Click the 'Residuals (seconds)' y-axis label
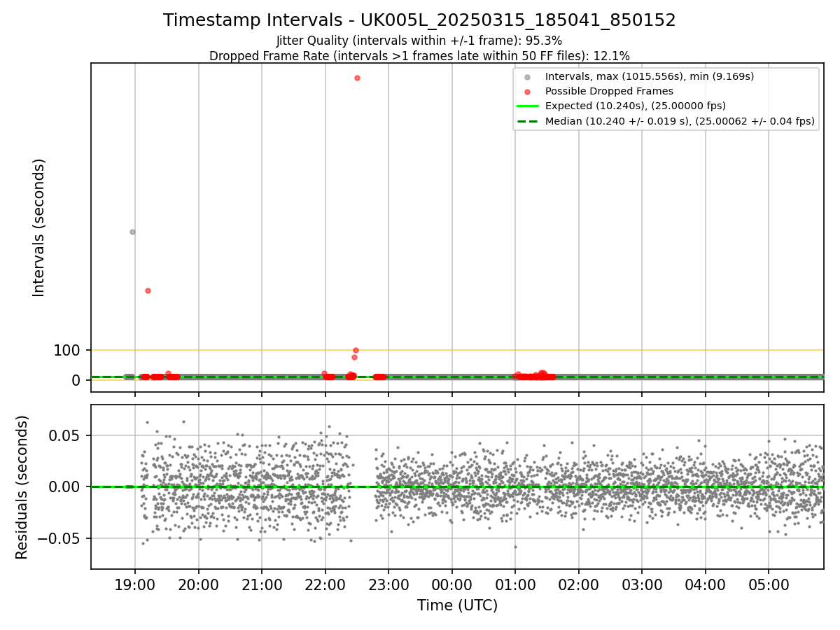This screenshot has width=840, height=630. click(22, 487)
